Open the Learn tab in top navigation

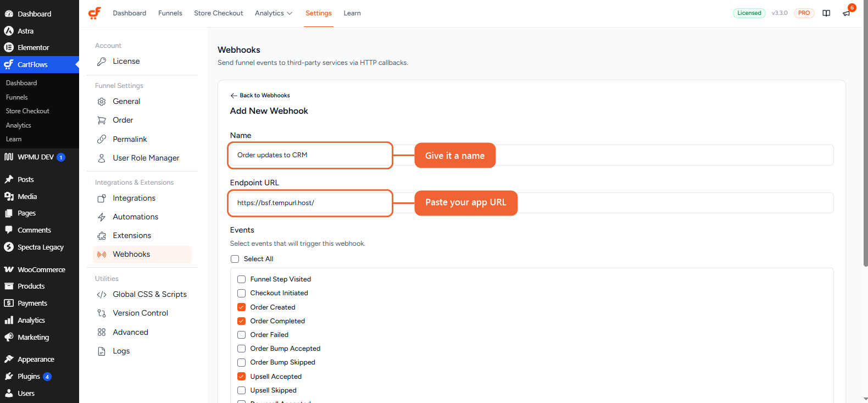point(352,13)
